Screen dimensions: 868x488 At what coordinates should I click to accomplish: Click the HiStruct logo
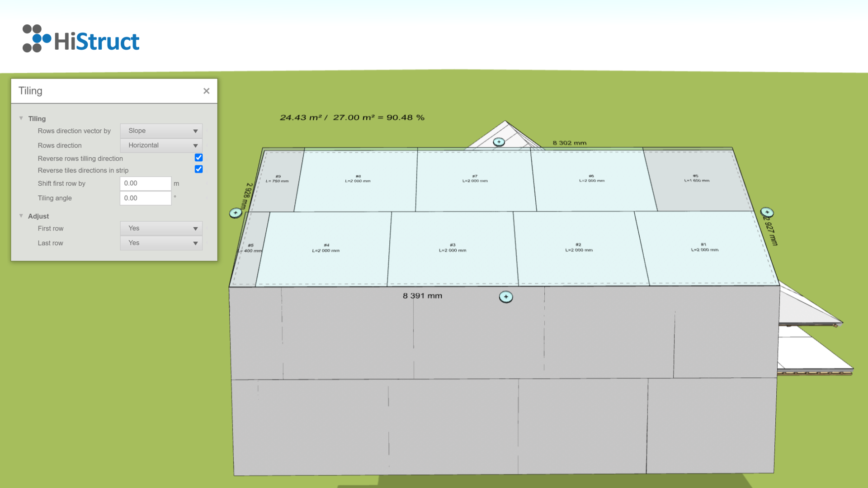[81, 39]
